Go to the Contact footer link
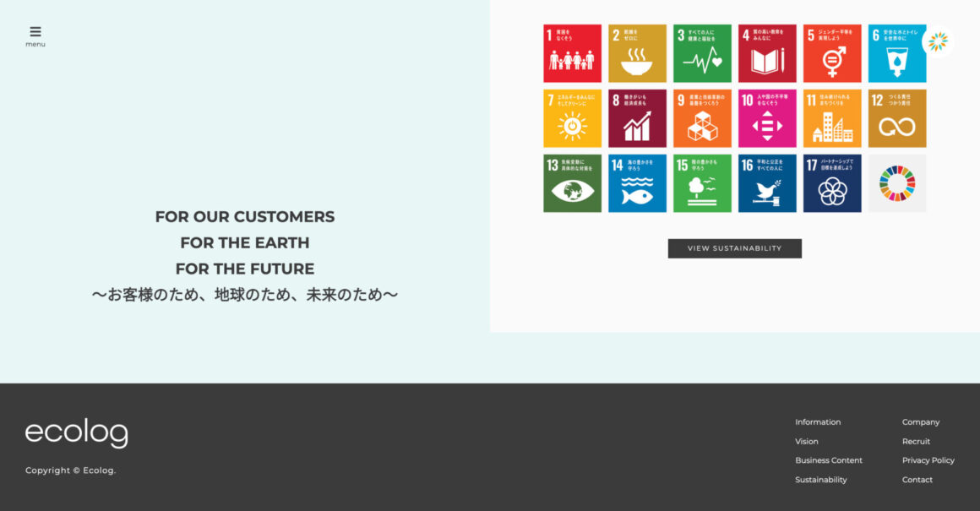The image size is (980, 511). pyautogui.click(x=917, y=480)
